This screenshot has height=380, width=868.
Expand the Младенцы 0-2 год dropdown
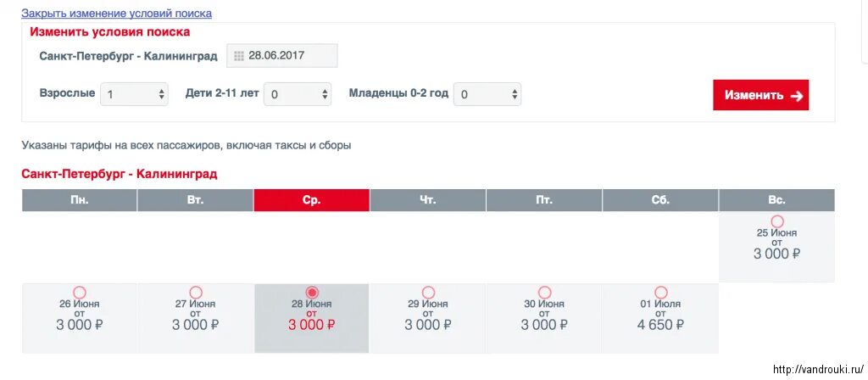[487, 94]
